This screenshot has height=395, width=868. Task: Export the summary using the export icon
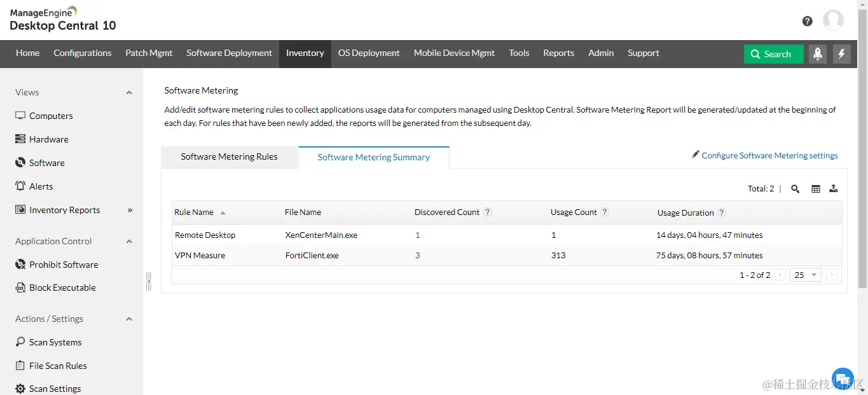(833, 188)
